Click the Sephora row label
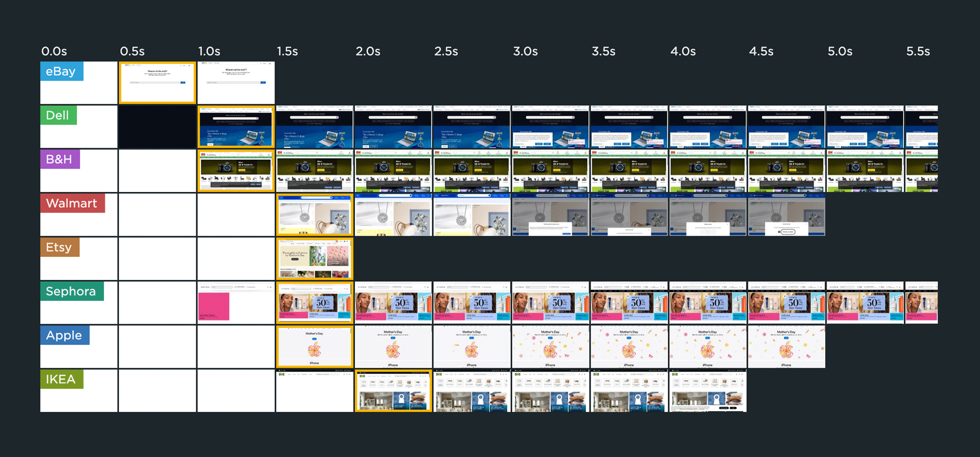Image resolution: width=980 pixels, height=457 pixels. point(72,291)
